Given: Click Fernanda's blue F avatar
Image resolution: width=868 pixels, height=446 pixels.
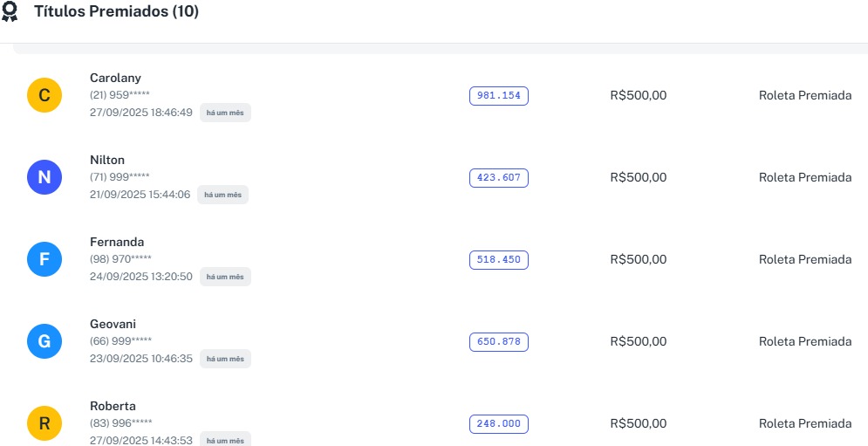Looking at the screenshot, I should tap(44, 260).
